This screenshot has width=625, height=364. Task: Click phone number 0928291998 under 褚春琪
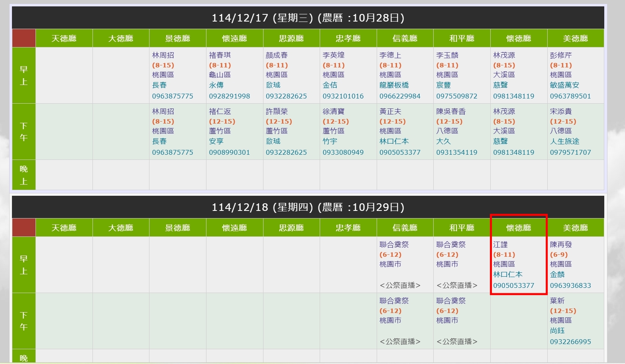click(x=229, y=96)
